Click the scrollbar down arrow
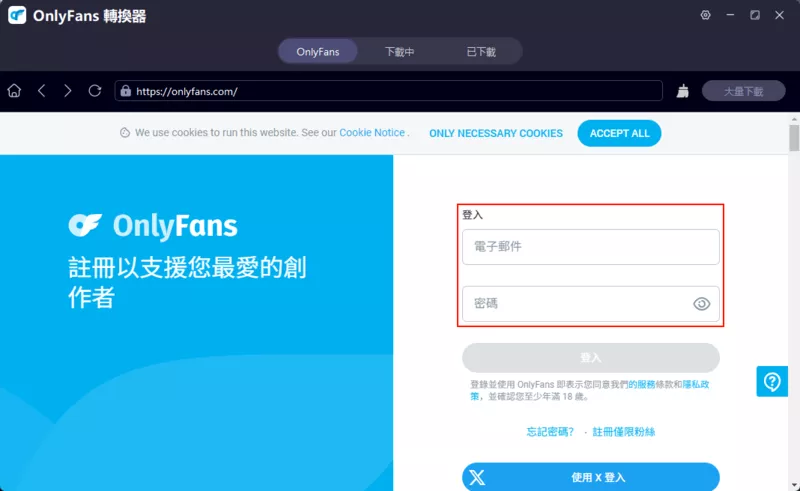This screenshot has height=491, width=800. 794,485
